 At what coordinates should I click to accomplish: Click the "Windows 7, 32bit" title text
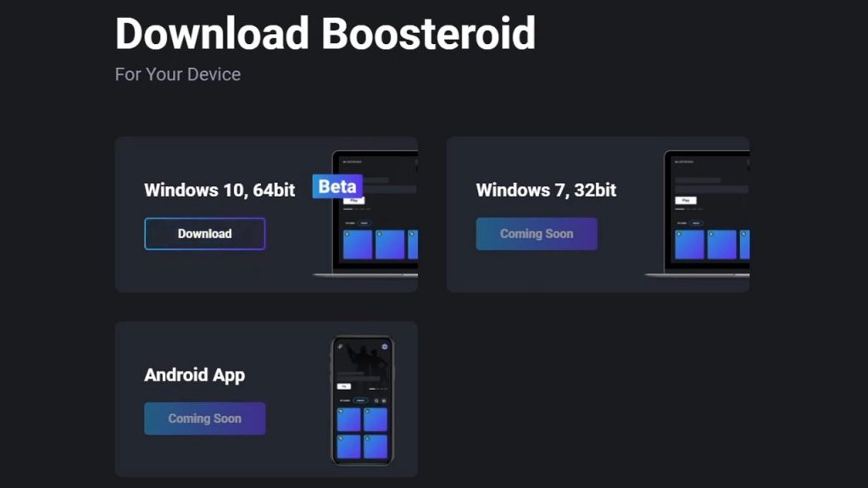click(x=546, y=190)
